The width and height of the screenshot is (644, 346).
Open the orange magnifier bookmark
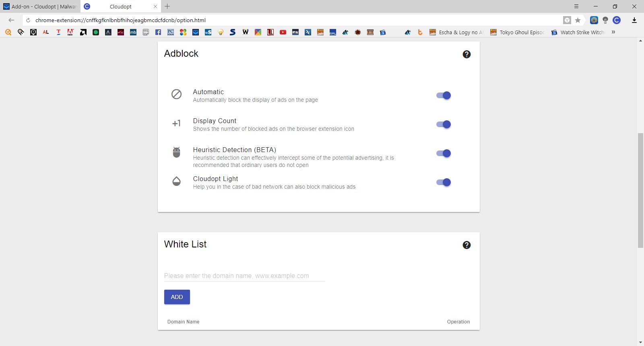[8, 32]
